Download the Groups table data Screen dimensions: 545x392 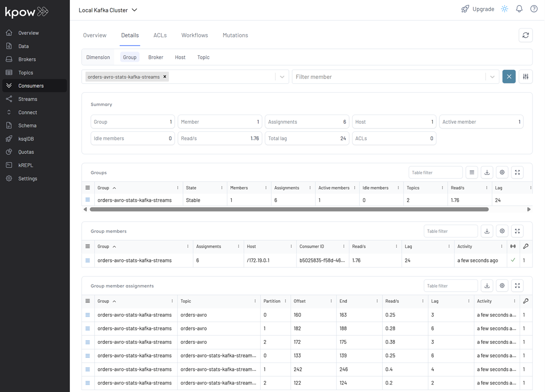[487, 172]
